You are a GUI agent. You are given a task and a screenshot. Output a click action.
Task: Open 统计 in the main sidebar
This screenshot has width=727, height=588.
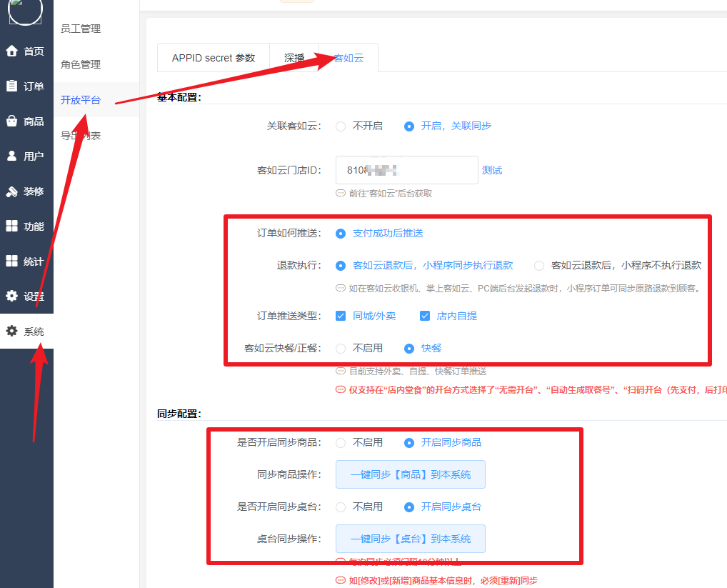click(x=26, y=261)
